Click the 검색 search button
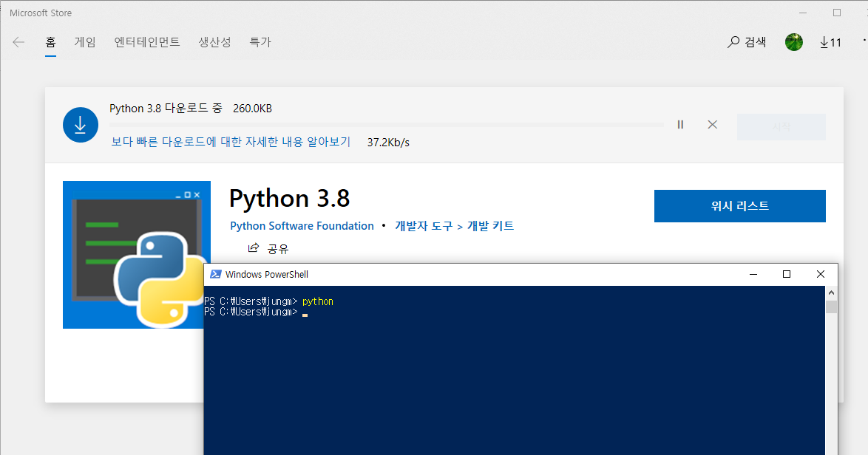 (x=747, y=42)
